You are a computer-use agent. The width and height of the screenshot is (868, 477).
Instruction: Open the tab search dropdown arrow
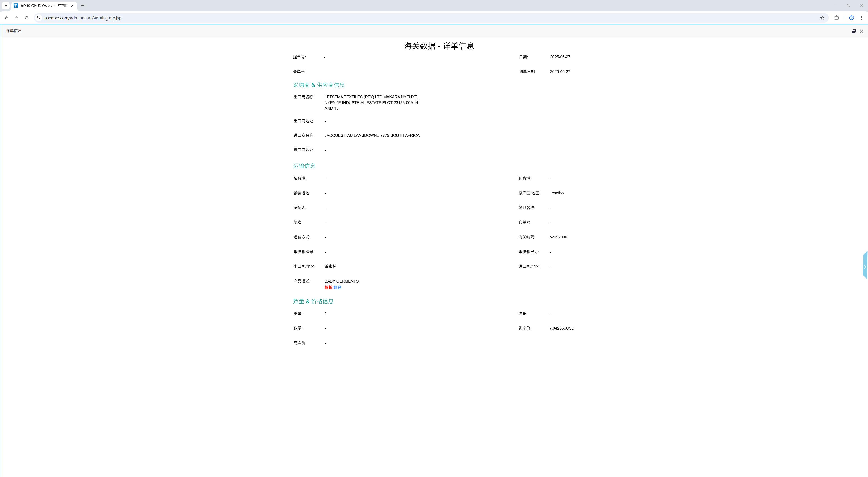6,5
